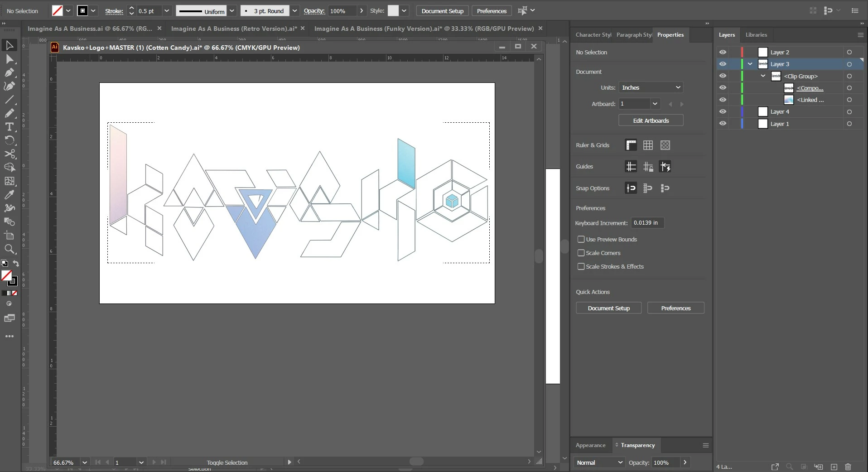Enable Scale Strokes & Effects checkbox
The image size is (868, 472).
[x=581, y=266]
